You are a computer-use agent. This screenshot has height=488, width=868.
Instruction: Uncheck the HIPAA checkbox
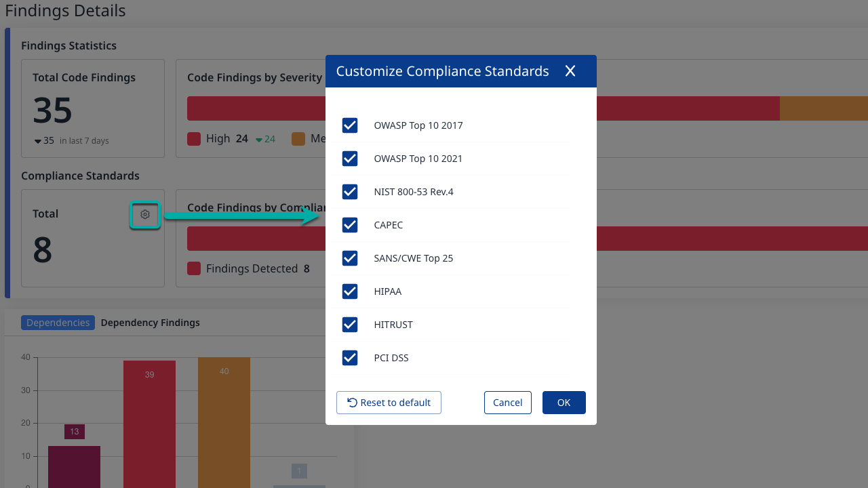point(350,291)
